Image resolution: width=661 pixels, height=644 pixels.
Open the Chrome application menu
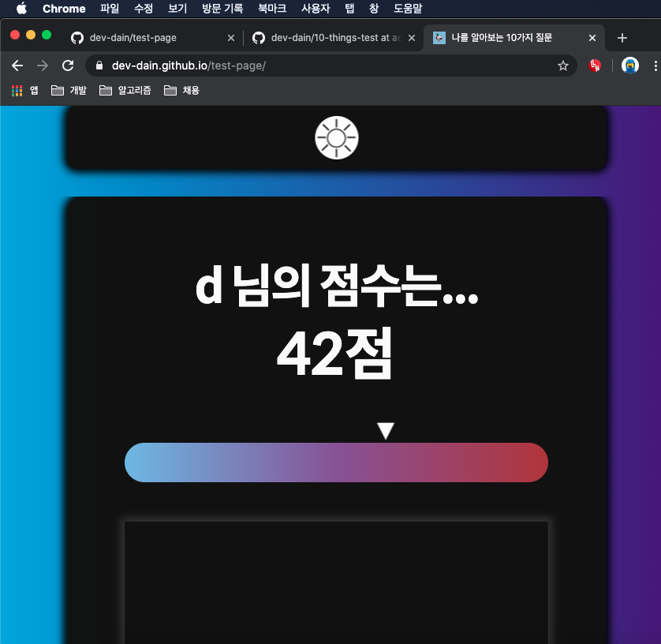64,9
